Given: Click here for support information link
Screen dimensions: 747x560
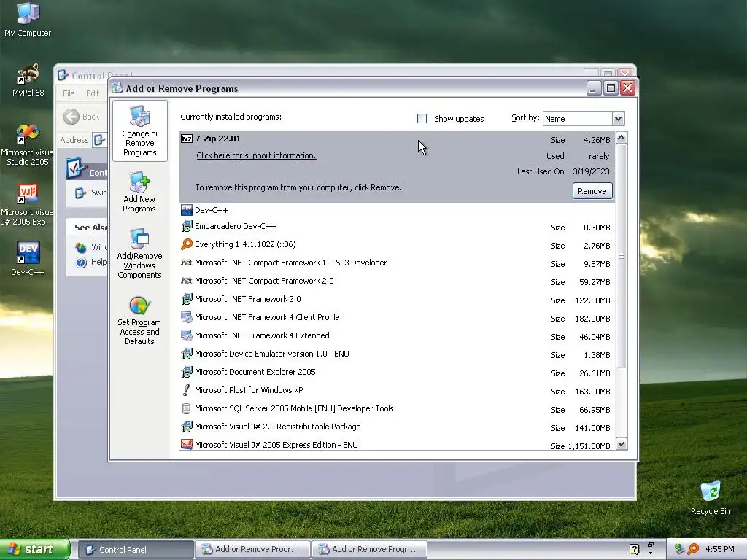Looking at the screenshot, I should point(256,155).
